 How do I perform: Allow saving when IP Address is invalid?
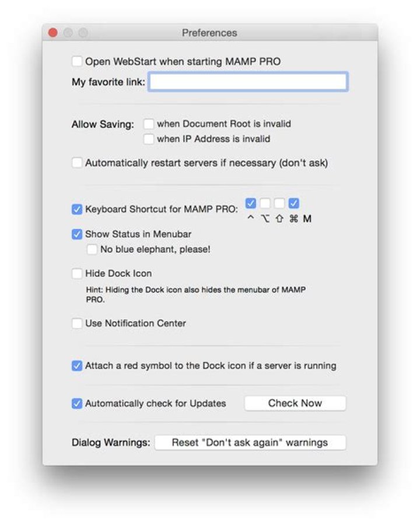click(x=149, y=138)
